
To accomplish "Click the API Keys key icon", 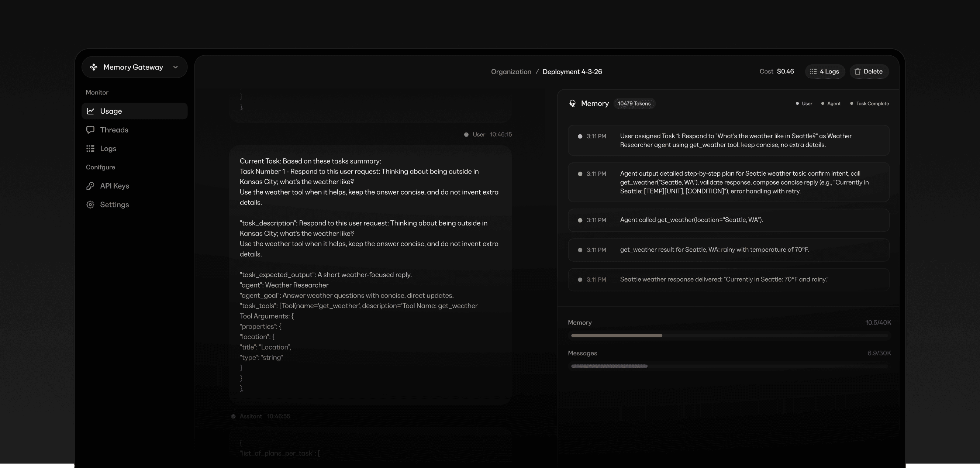I will pyautogui.click(x=90, y=186).
